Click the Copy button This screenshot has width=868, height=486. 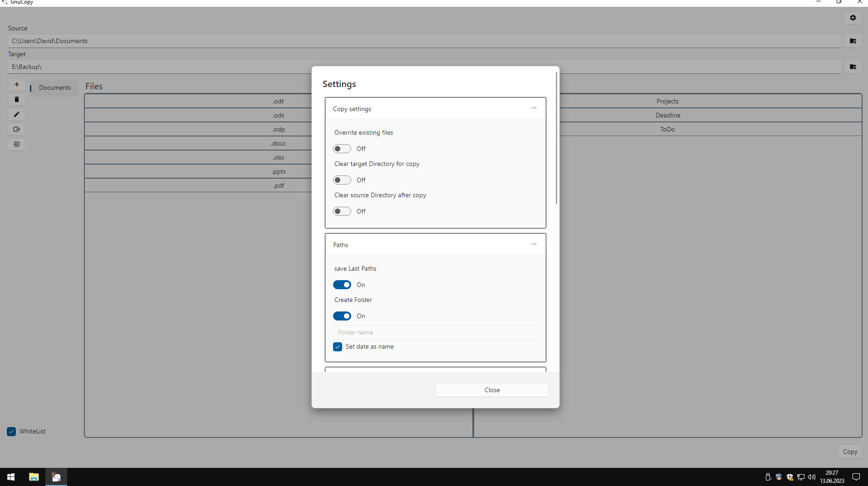click(850, 452)
